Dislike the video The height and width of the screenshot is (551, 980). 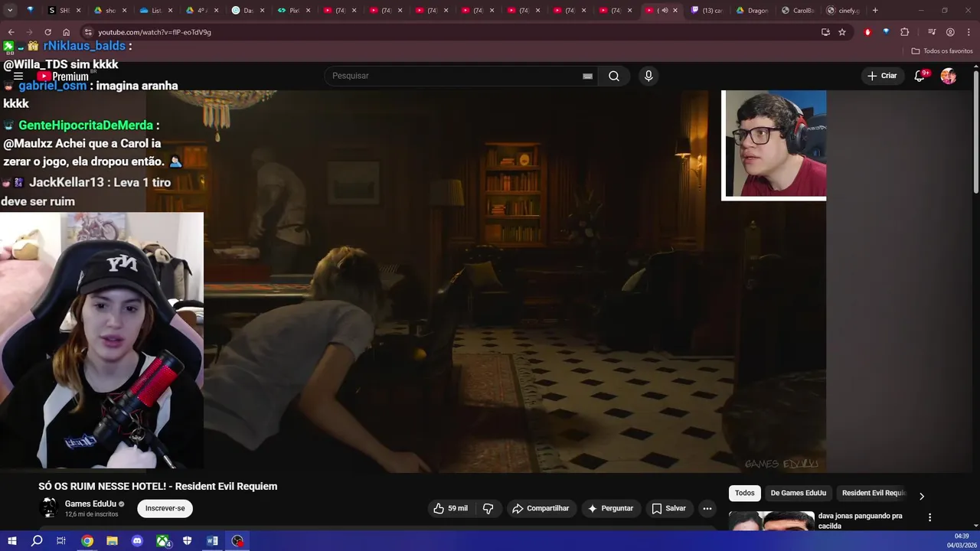(488, 508)
